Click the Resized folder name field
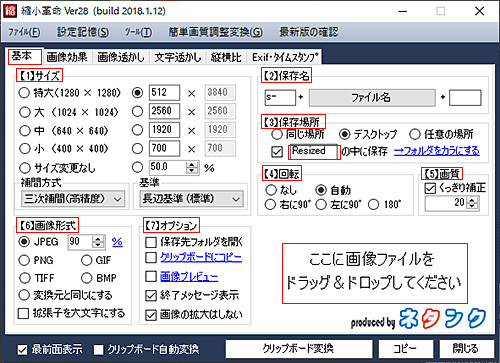500x363 pixels. 314,152
